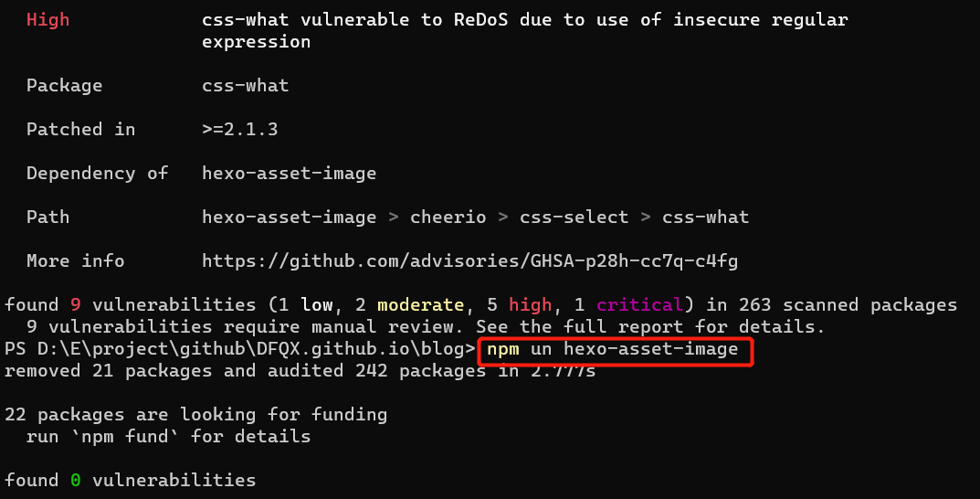This screenshot has height=499, width=980.
Task: Click the red High severity label
Action: [x=47, y=20]
